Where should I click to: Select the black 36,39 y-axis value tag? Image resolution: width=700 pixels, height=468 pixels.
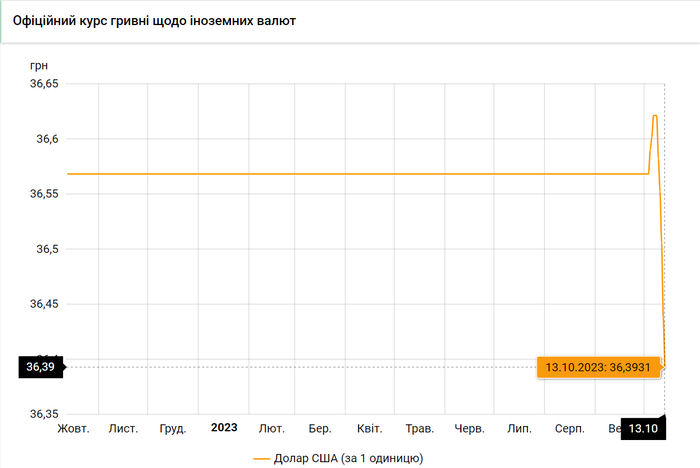[x=41, y=367]
